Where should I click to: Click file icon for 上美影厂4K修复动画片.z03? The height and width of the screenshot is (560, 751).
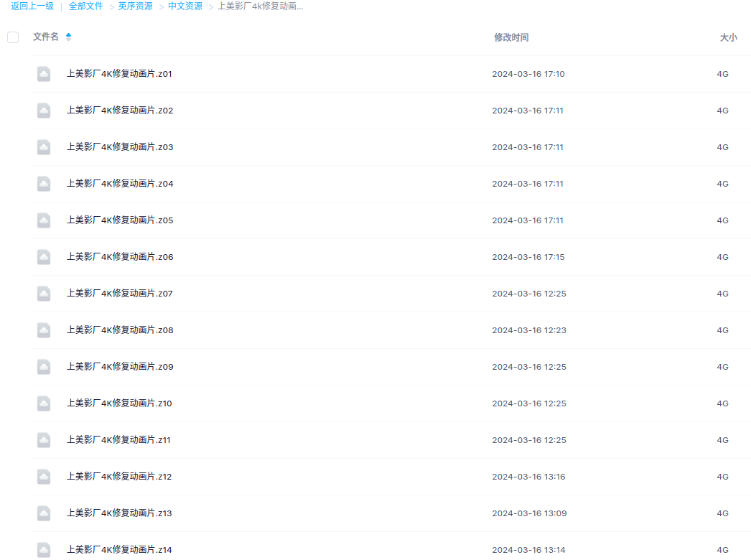click(x=44, y=147)
